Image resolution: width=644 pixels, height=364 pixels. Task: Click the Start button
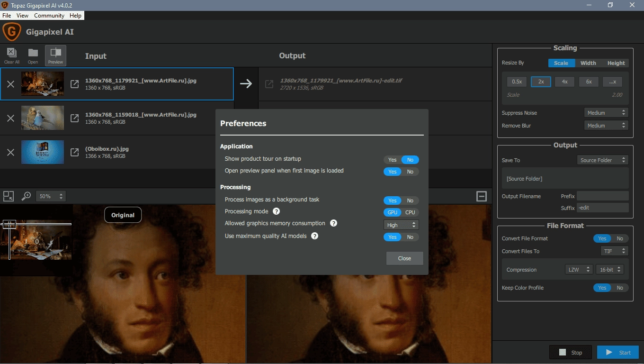[618, 352]
